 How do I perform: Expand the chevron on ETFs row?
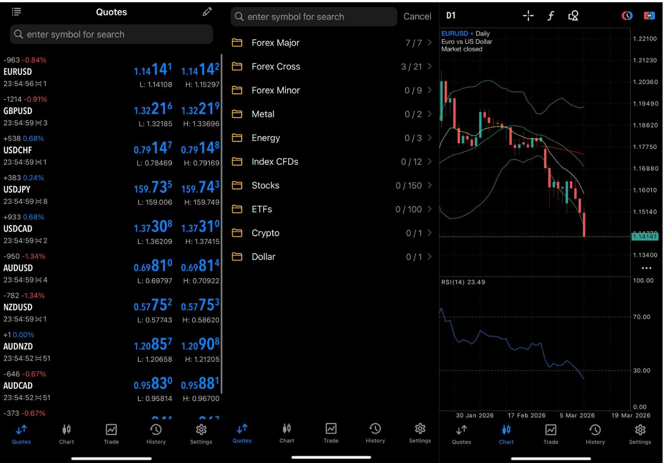(x=430, y=209)
